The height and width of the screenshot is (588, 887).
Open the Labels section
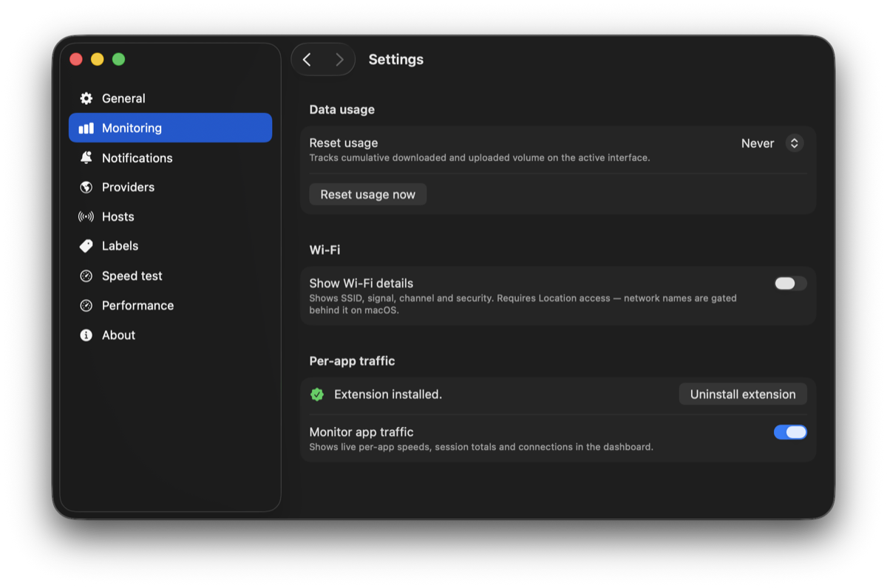click(170, 246)
